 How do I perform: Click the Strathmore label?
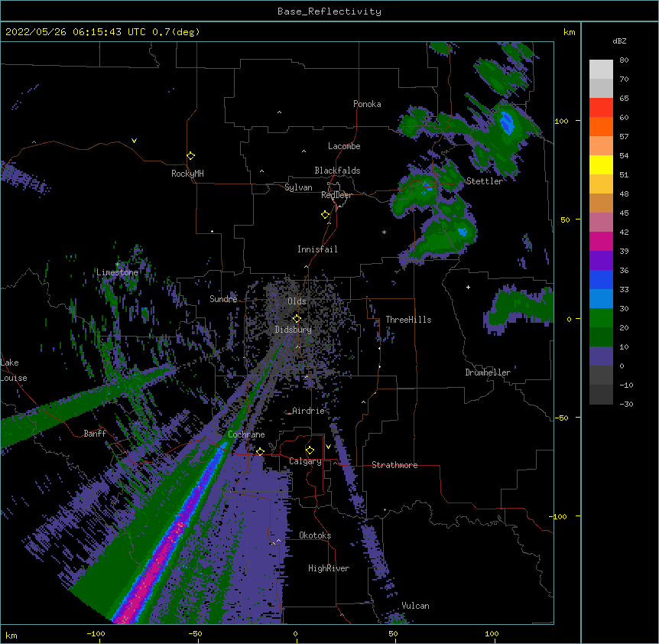coord(394,465)
